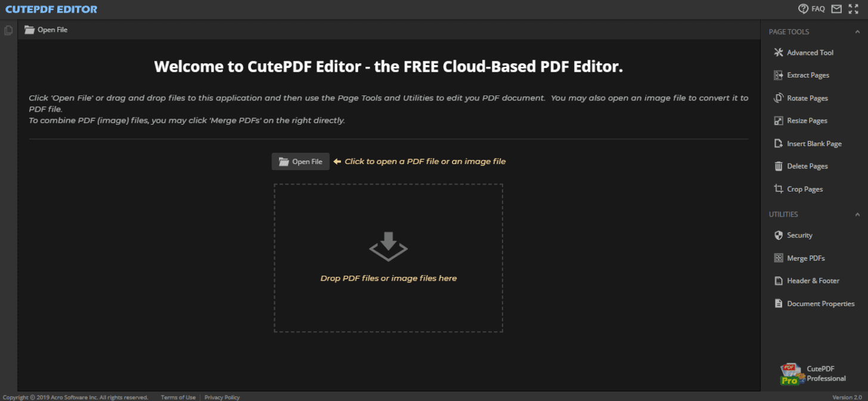Click the CutePDF Professional text link
Screen dimensions: 868x401
(x=826, y=374)
